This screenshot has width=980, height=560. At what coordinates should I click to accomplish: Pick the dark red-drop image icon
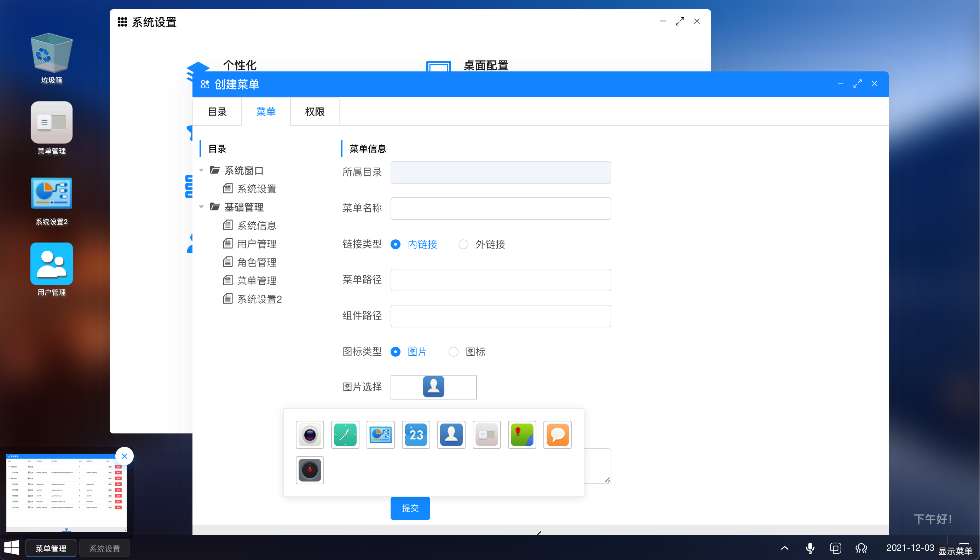coord(310,470)
